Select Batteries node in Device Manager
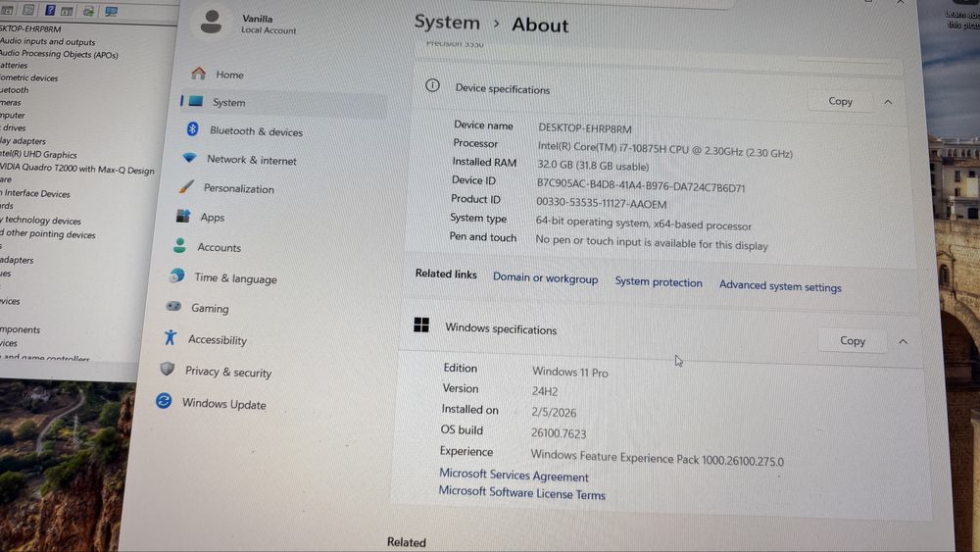The height and width of the screenshot is (552, 980). click(x=14, y=65)
